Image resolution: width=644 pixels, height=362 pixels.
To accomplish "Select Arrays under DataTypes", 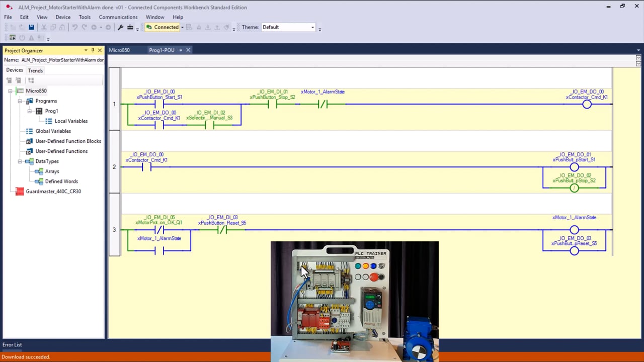I will 52,171.
